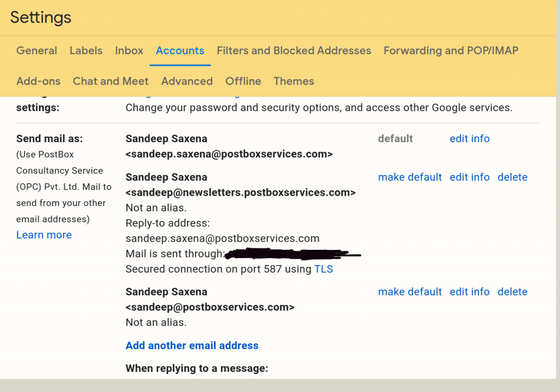This screenshot has width=560, height=392.
Task: Open Forwarding and POP/IMAP tab
Action: point(451,51)
